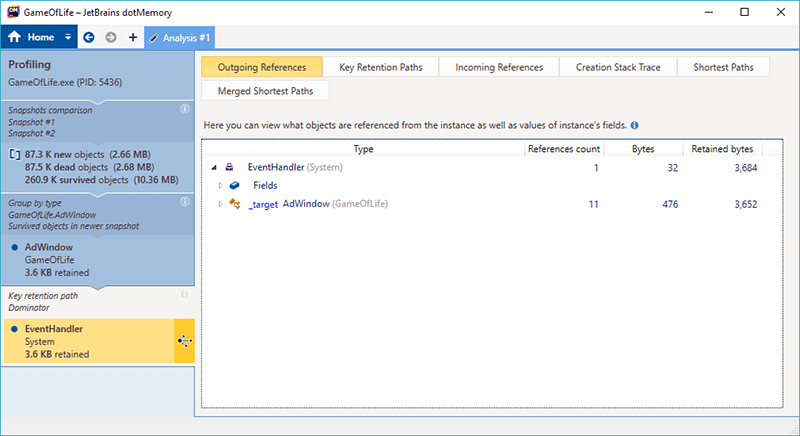The height and width of the screenshot is (436, 800).
Task: Click the Profiling section header
Action: (x=30, y=65)
